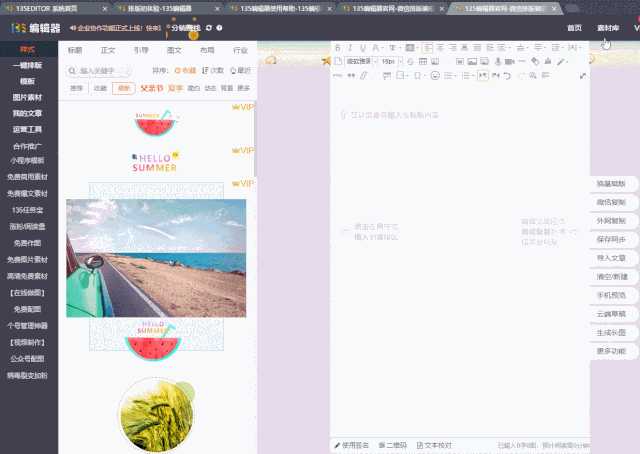Screen dimensions: 640x454
Task: Select the 行业 style tab
Action: [240, 50]
